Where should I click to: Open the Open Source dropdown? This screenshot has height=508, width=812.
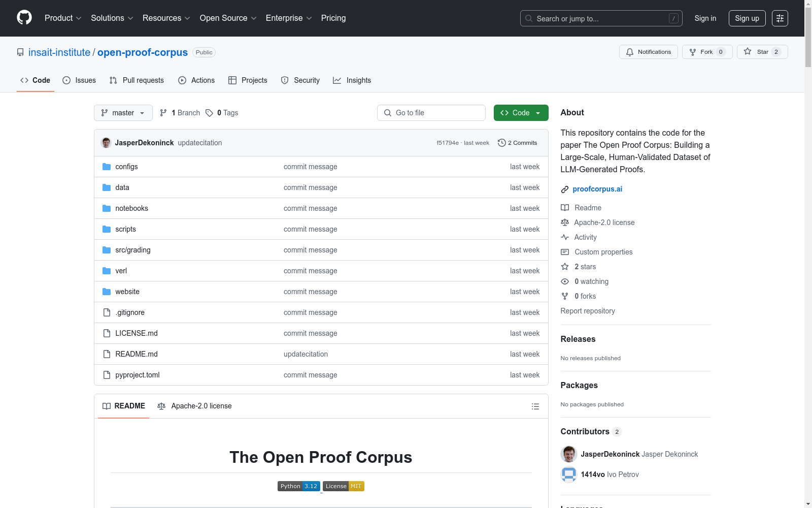[228, 18]
